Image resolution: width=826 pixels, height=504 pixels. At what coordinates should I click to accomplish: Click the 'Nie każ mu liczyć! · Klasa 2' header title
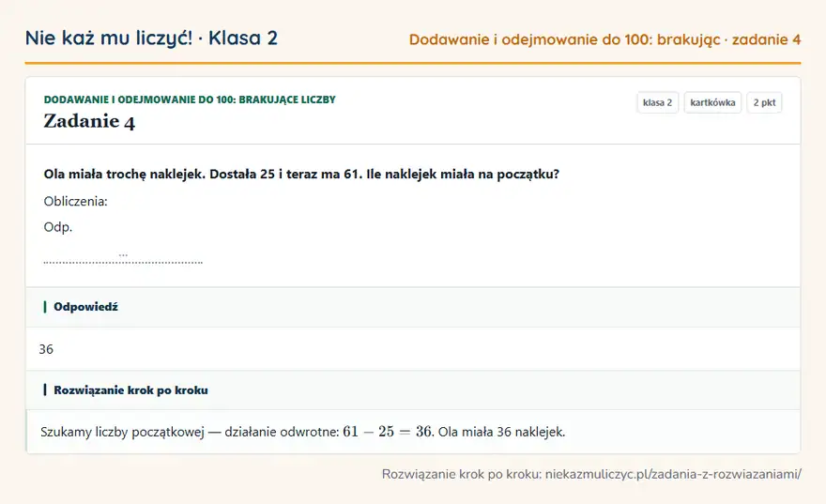pos(151,38)
